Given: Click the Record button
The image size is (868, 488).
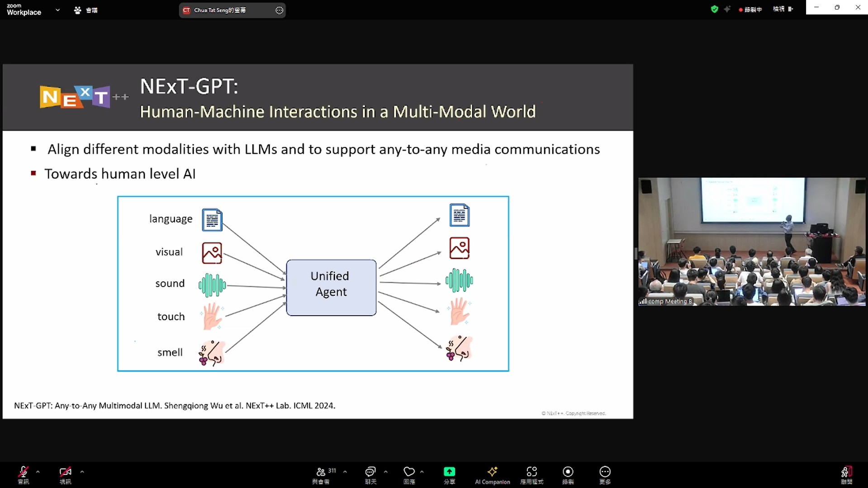Looking at the screenshot, I should [568, 475].
